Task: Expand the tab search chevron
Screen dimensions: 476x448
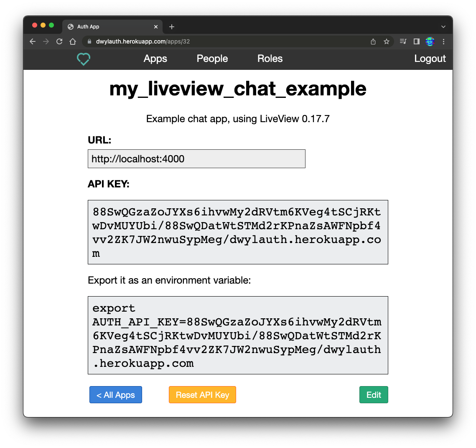Action: (x=443, y=27)
